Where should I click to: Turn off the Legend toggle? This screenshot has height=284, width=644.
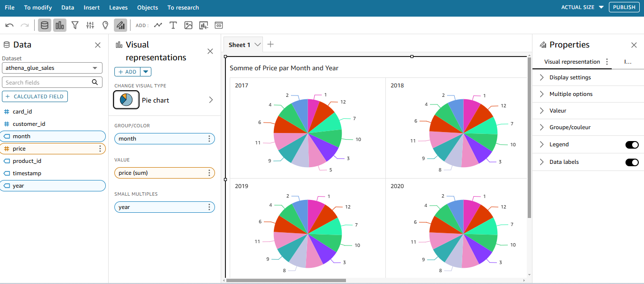(632, 144)
